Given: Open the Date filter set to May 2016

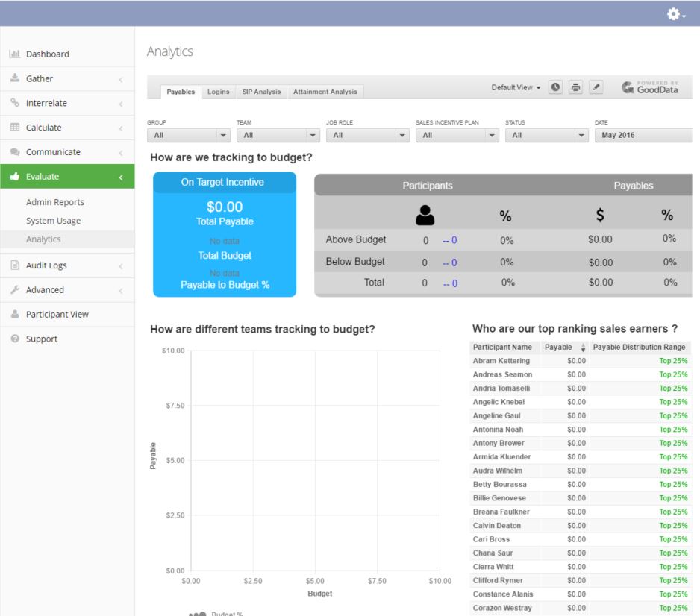Looking at the screenshot, I should [x=643, y=135].
